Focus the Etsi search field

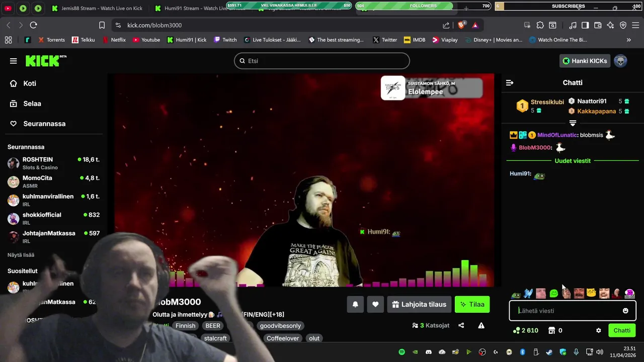coord(322,61)
